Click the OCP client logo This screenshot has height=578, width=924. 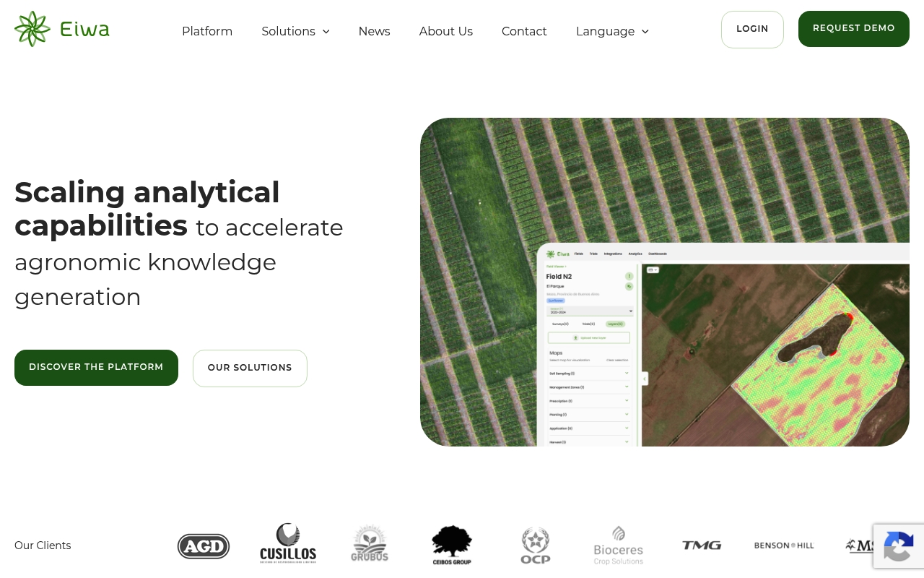[x=536, y=545]
